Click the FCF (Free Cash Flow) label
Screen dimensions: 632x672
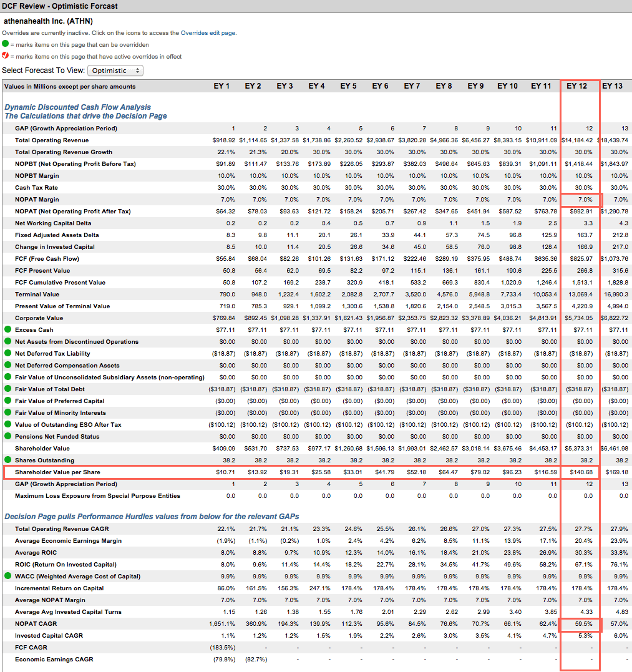47,258
